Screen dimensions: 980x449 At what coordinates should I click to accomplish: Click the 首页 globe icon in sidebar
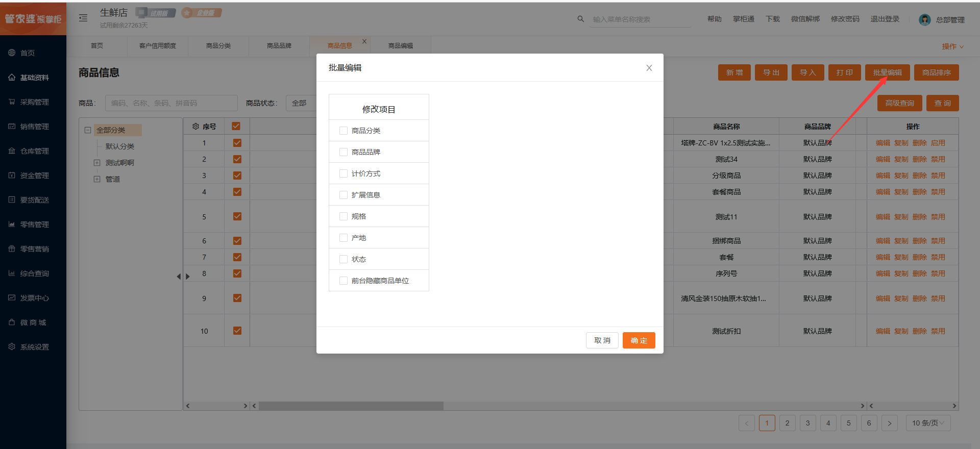[x=12, y=53]
